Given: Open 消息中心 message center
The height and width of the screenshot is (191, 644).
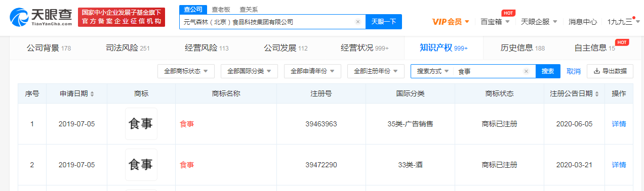Looking at the screenshot, I should 582,22.
